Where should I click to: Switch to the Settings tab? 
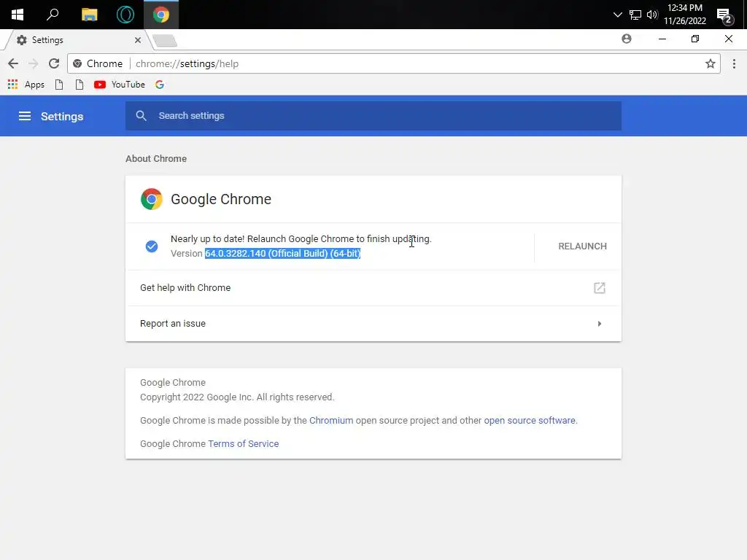(x=73, y=40)
